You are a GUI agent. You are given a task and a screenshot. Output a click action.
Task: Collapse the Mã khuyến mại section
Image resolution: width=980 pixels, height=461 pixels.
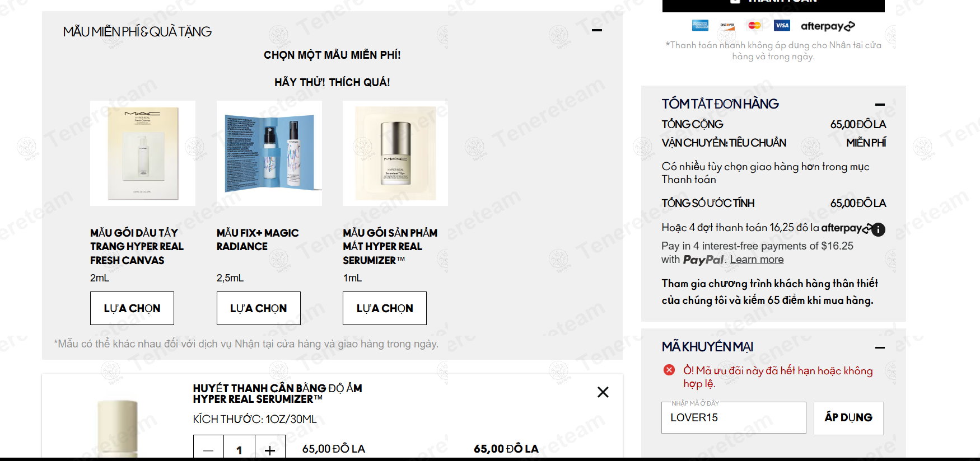tap(880, 347)
